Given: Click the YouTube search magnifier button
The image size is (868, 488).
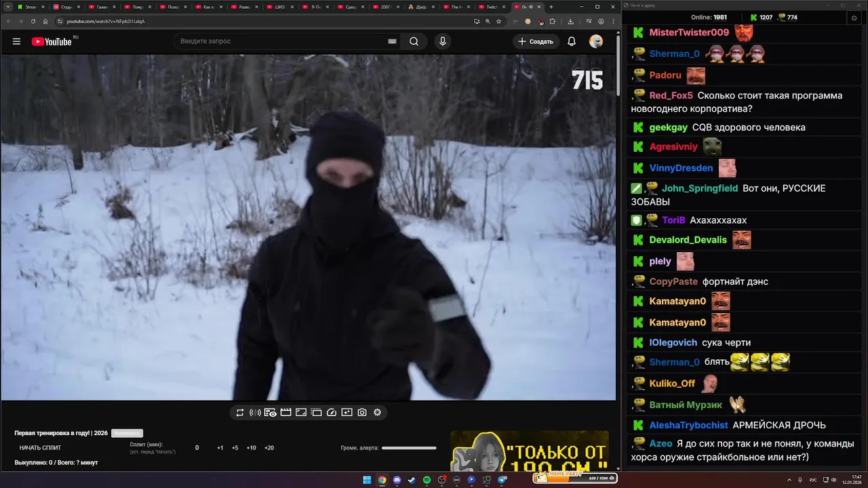Looking at the screenshot, I should (414, 41).
